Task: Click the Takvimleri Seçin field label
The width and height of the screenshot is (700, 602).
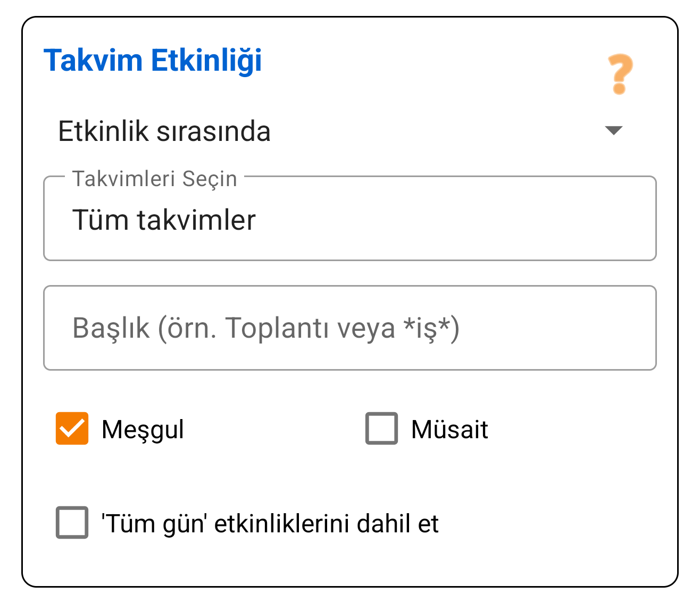Action: (x=155, y=178)
